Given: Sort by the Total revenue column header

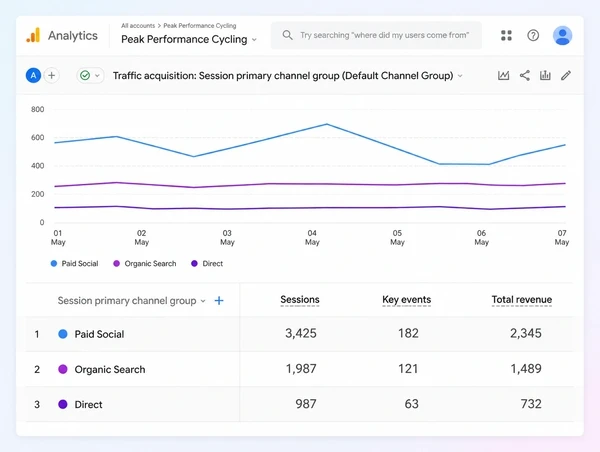Looking at the screenshot, I should tap(522, 300).
